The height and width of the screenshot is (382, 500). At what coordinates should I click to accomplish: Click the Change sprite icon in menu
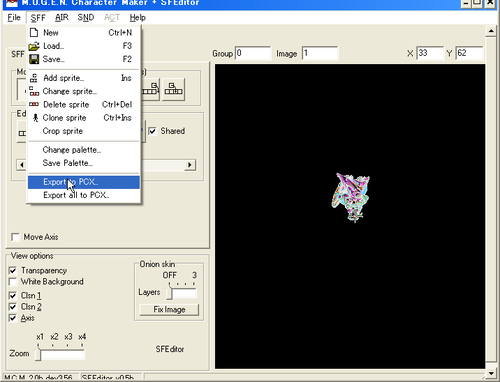(x=34, y=91)
